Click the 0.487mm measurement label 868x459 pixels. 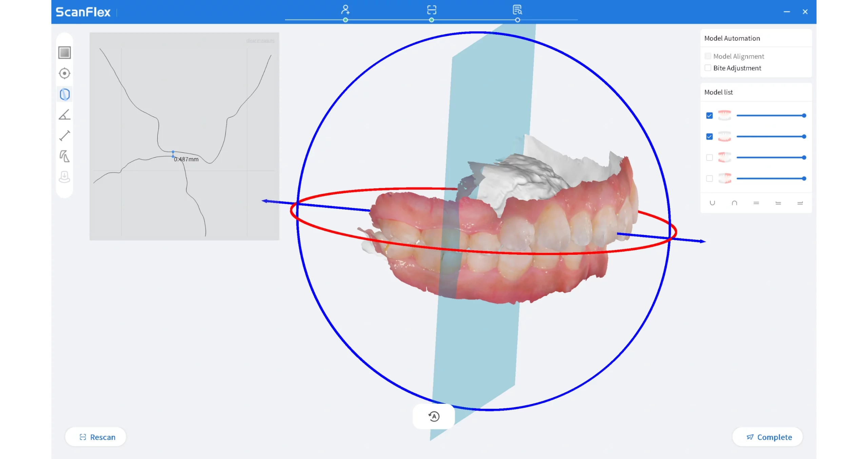[x=186, y=159]
